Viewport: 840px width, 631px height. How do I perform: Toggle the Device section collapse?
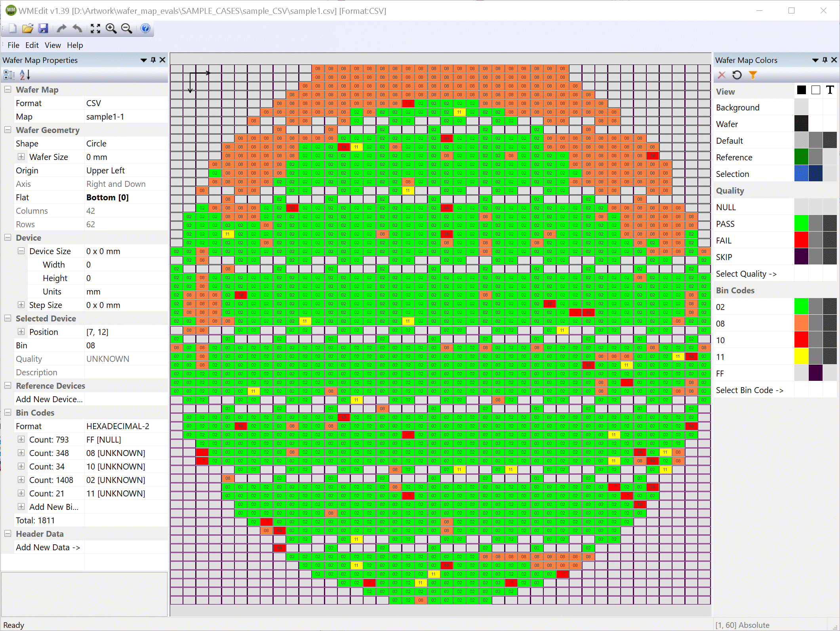(7, 237)
